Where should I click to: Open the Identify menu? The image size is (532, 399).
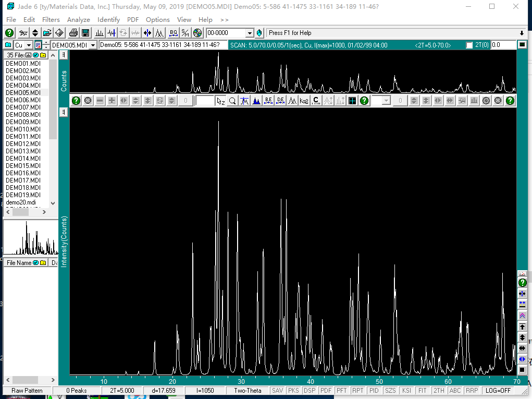coord(108,20)
